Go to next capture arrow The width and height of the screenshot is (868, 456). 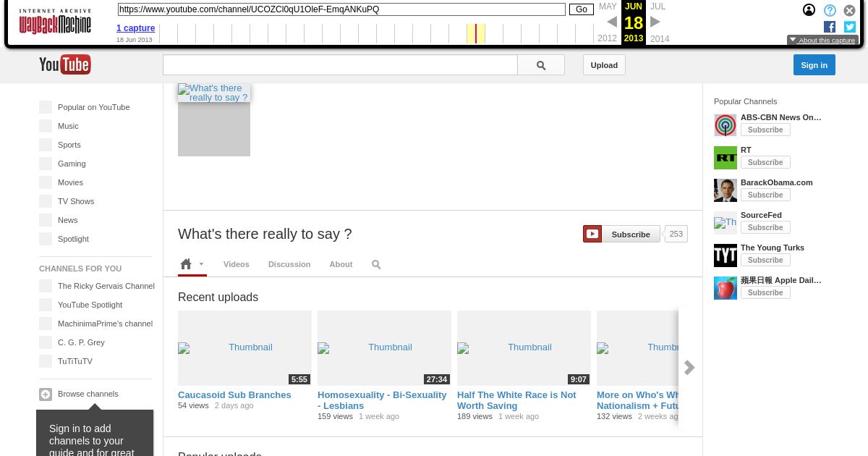click(655, 22)
